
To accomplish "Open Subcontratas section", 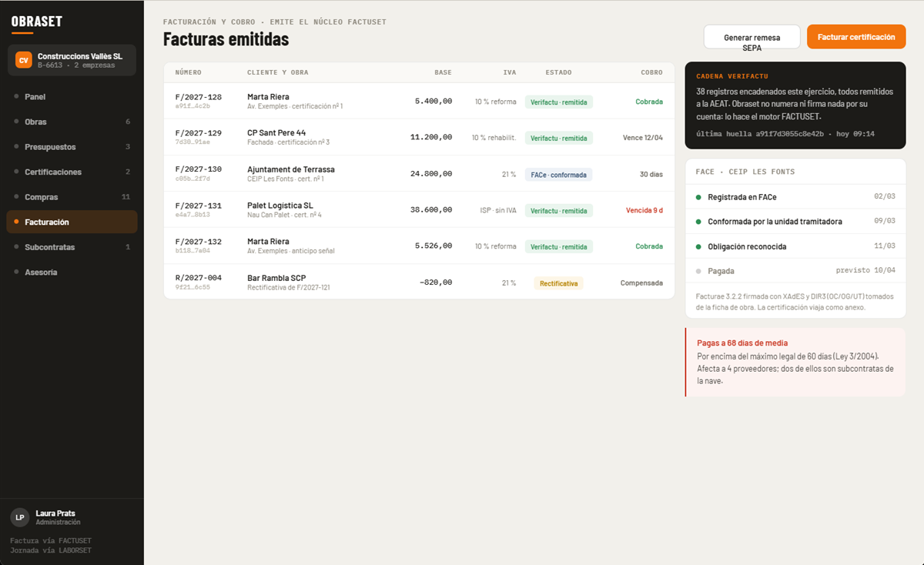I will point(72,247).
